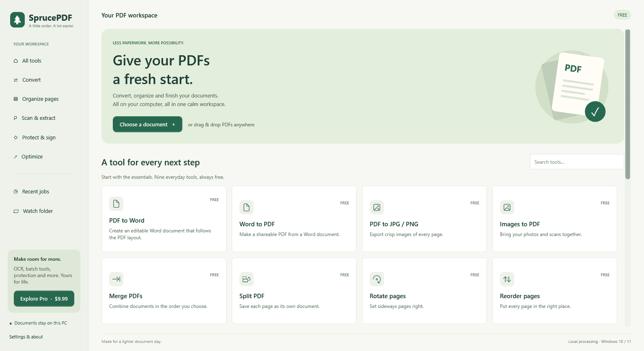This screenshot has width=644, height=351.
Task: Click the PDF document illustration
Action: coord(571,87)
